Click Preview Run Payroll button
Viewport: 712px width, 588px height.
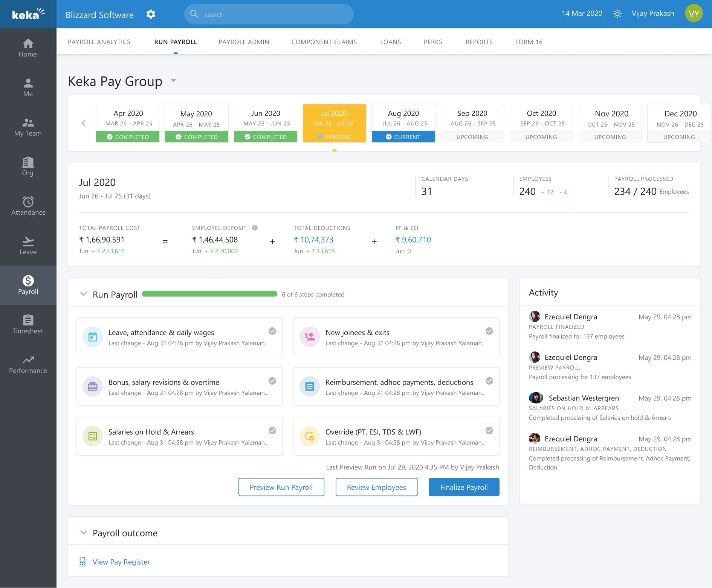pyautogui.click(x=281, y=487)
